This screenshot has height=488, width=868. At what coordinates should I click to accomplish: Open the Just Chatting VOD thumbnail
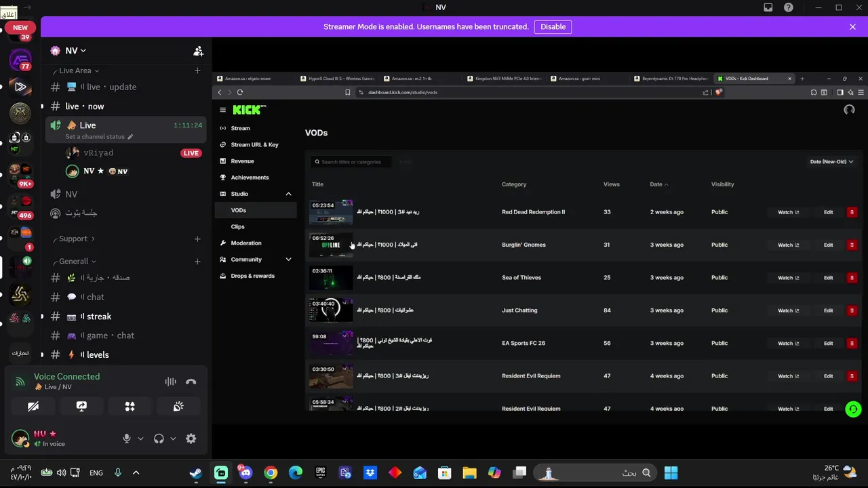(331, 310)
